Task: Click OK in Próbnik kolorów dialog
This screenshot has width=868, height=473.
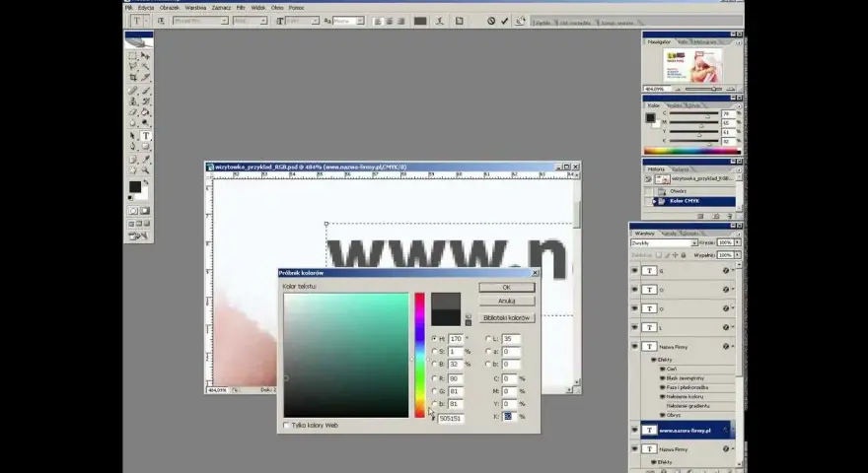Action: [507, 288]
